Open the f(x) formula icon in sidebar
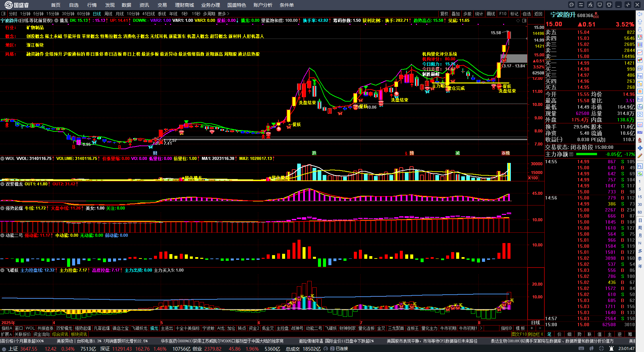This screenshot has height=352, width=644. click(640, 107)
